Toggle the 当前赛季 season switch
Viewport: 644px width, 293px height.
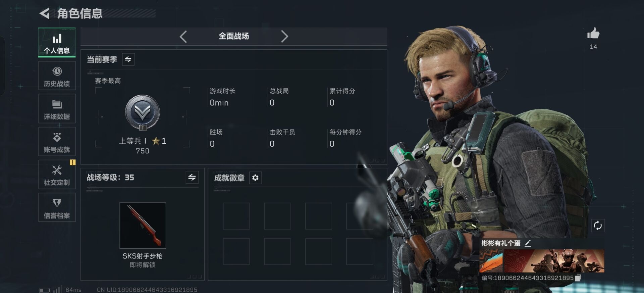[128, 59]
